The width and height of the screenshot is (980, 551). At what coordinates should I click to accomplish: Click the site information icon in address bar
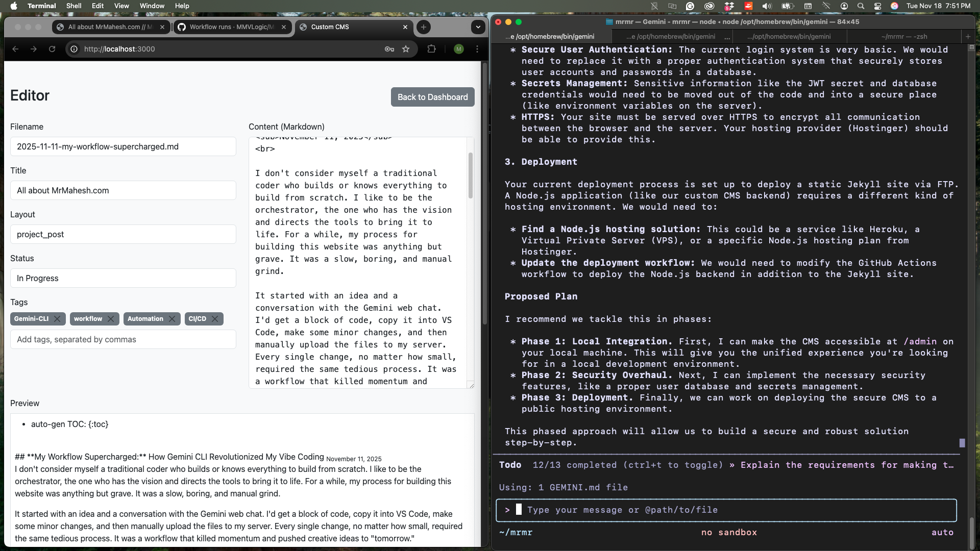click(x=74, y=49)
